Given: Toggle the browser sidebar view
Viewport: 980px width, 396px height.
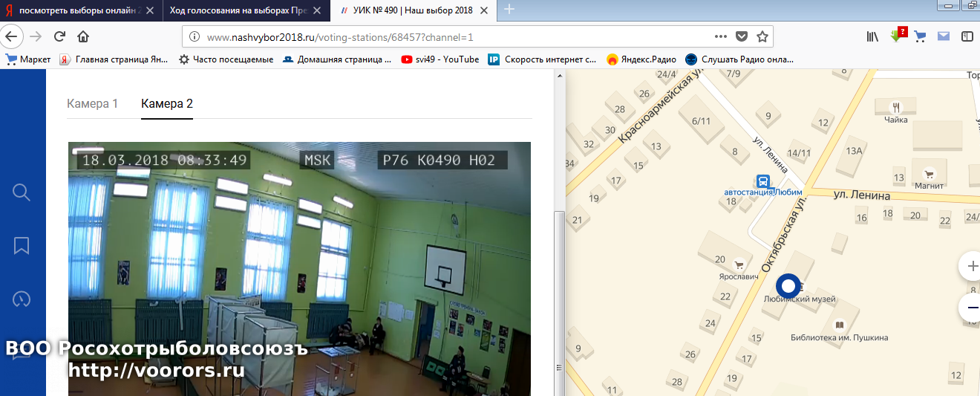Looking at the screenshot, I should coord(967,36).
